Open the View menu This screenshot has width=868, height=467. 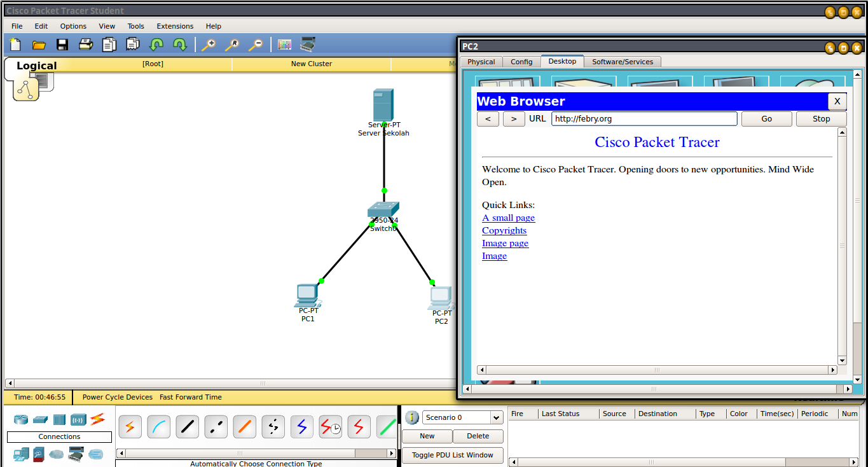click(x=107, y=26)
